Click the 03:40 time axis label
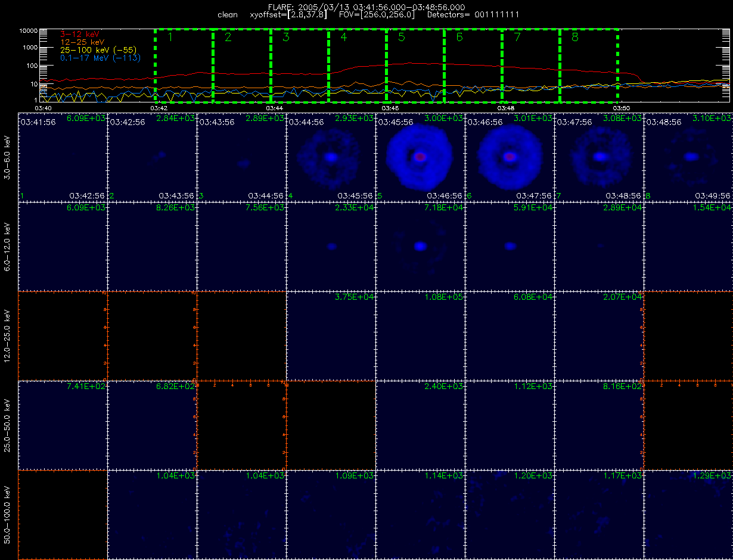This screenshot has height=560, width=733. (x=43, y=108)
